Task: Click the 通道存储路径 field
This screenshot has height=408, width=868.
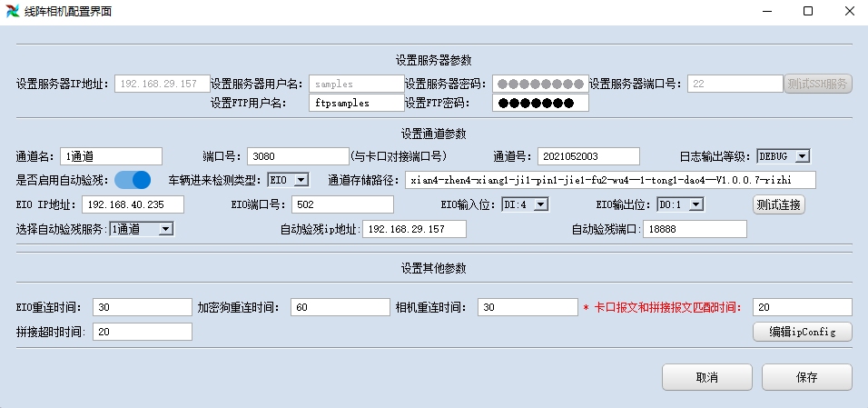Action: 610,180
